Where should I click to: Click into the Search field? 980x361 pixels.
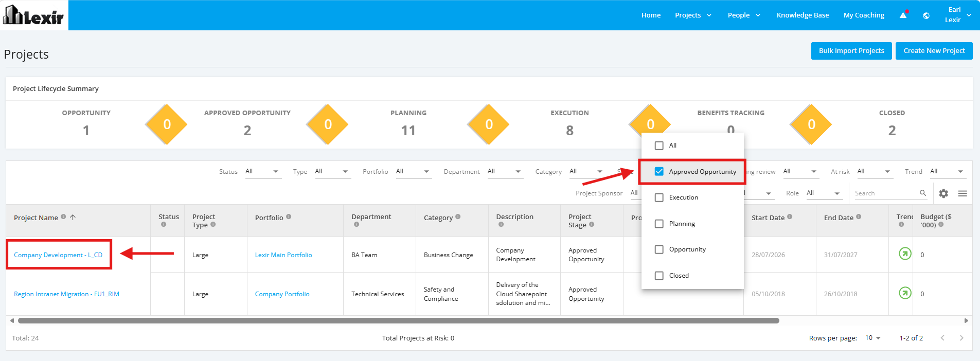click(886, 193)
